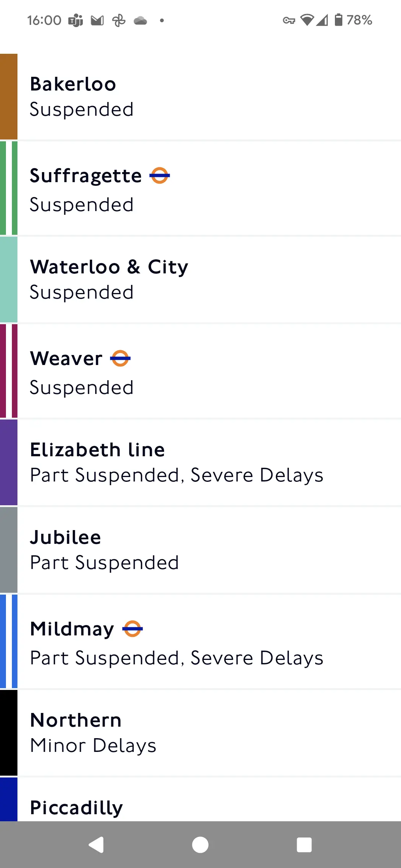View Northern line Minor Delays
The image size is (401, 868).
(x=200, y=733)
